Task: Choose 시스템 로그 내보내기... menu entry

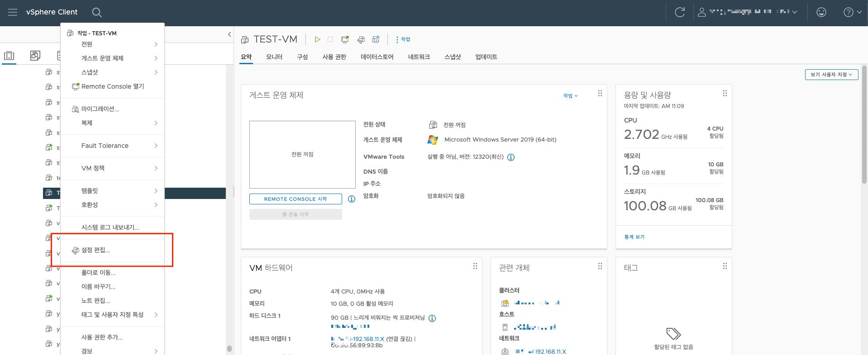Action: 112,227
